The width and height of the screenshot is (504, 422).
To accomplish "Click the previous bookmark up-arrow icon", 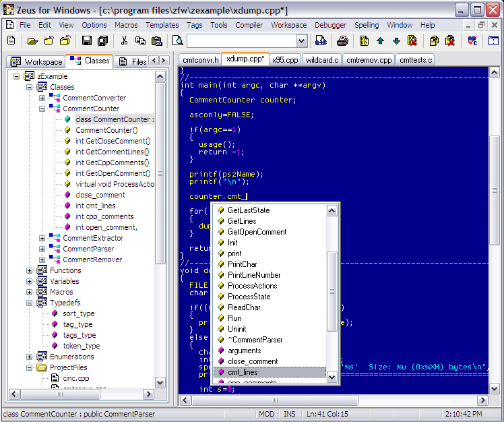I will tap(380, 40).
